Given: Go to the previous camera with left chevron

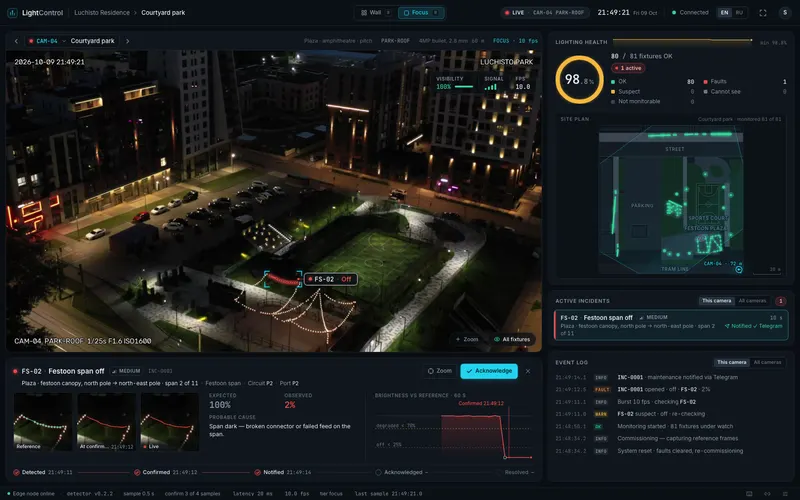Looking at the screenshot, I should point(16,41).
